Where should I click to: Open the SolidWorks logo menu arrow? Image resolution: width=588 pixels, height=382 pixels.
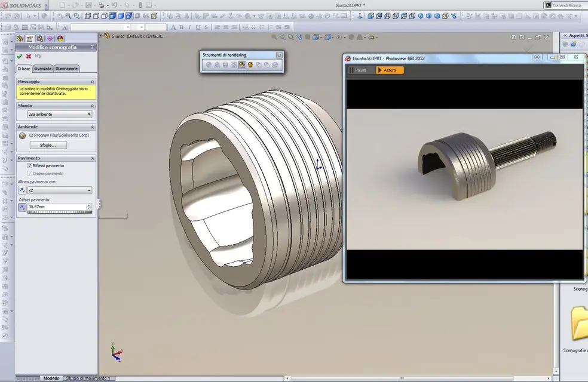tap(46, 5)
